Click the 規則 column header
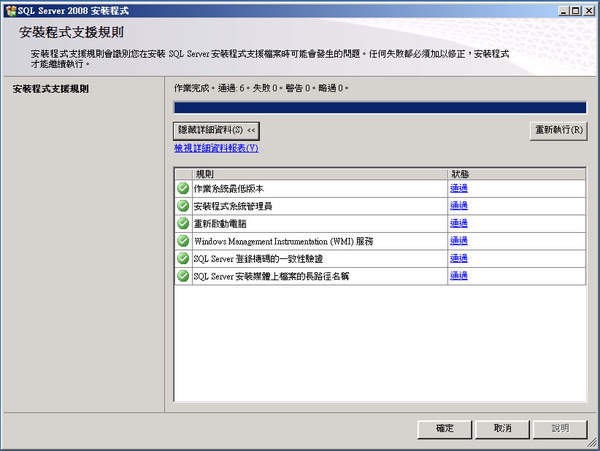This screenshot has width=600, height=451. pyautogui.click(x=320, y=174)
